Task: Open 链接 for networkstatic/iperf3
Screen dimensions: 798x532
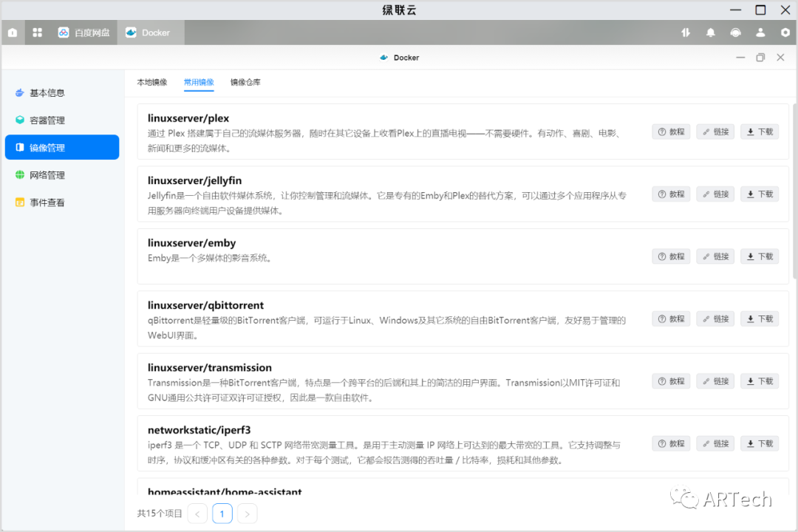Action: (x=715, y=443)
